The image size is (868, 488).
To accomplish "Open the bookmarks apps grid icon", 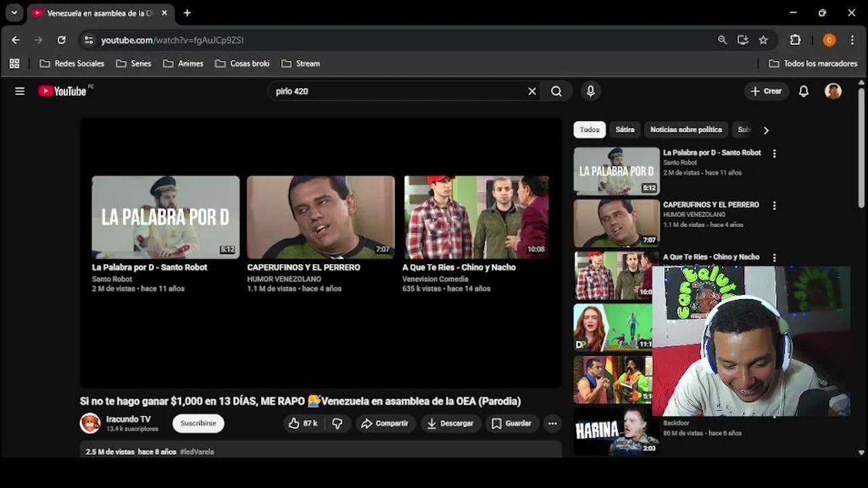I will [x=14, y=63].
